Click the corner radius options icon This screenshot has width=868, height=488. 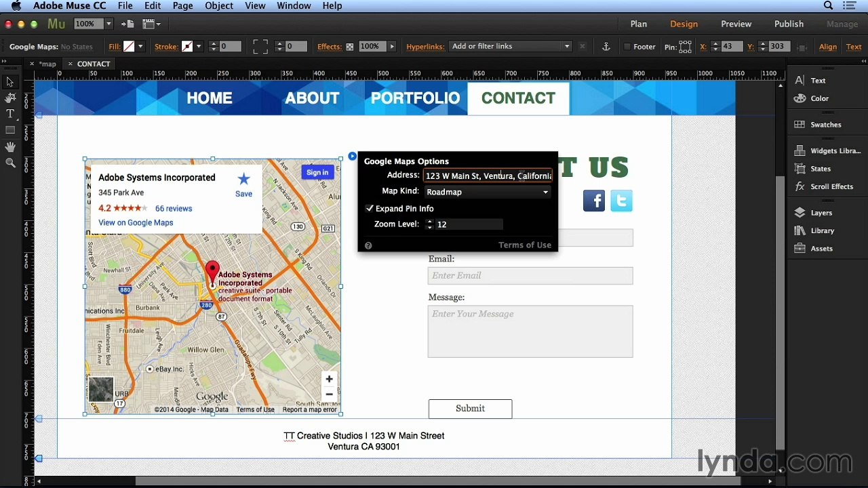pyautogui.click(x=260, y=47)
